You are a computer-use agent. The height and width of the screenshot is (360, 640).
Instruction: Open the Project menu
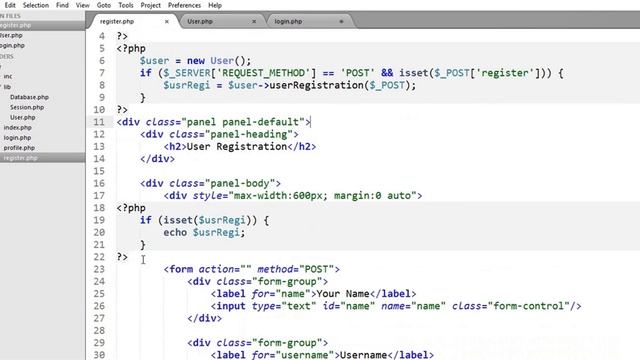(x=150, y=5)
